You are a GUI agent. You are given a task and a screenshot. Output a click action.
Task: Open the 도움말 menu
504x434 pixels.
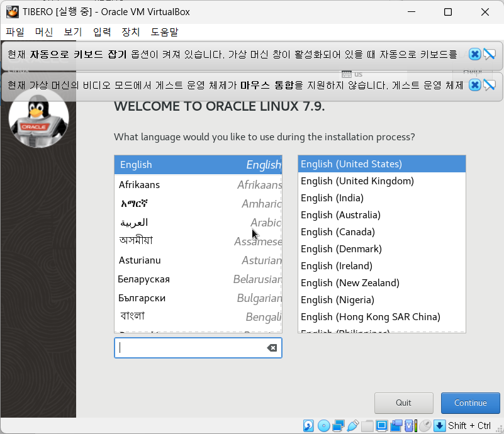(x=164, y=32)
